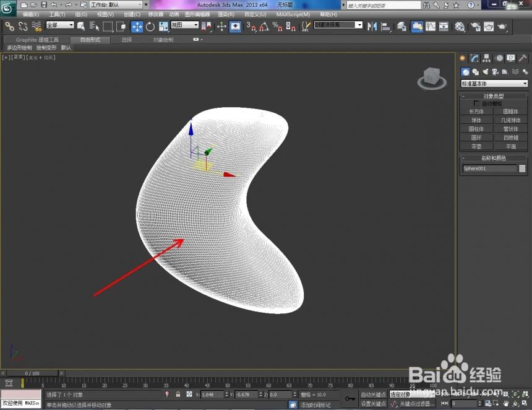Click the Sphere001 object name field
This screenshot has width=532, height=410.
coord(490,168)
